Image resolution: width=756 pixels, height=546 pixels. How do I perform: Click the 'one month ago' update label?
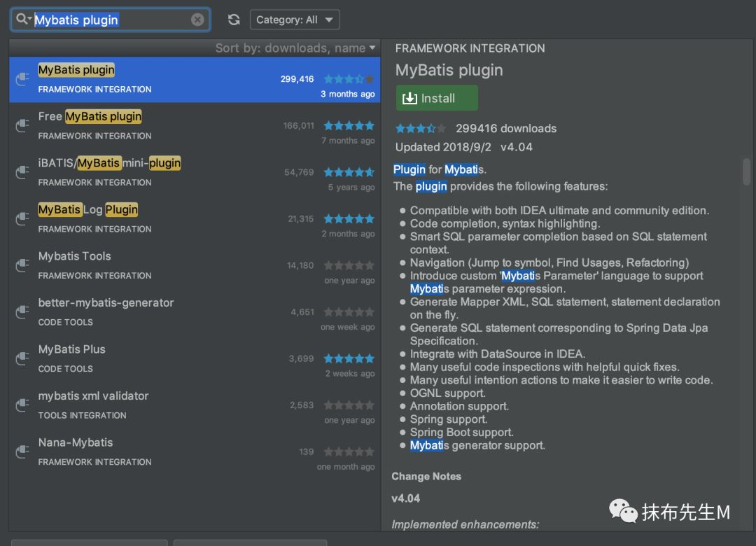[346, 467]
